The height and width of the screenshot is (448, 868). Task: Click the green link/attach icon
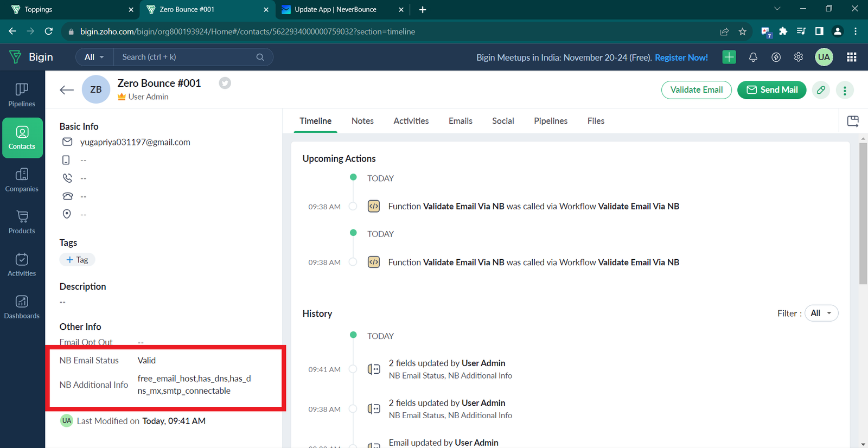(821, 90)
